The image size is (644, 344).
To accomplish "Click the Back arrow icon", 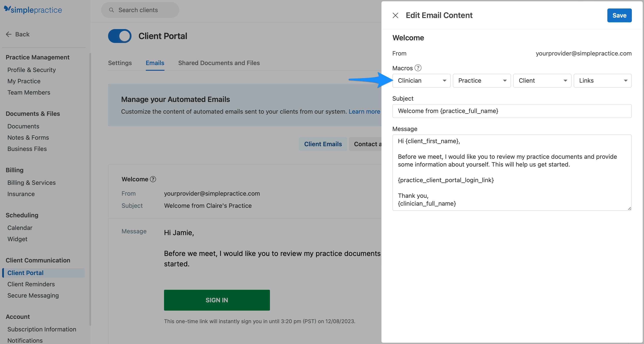I will click(x=9, y=34).
